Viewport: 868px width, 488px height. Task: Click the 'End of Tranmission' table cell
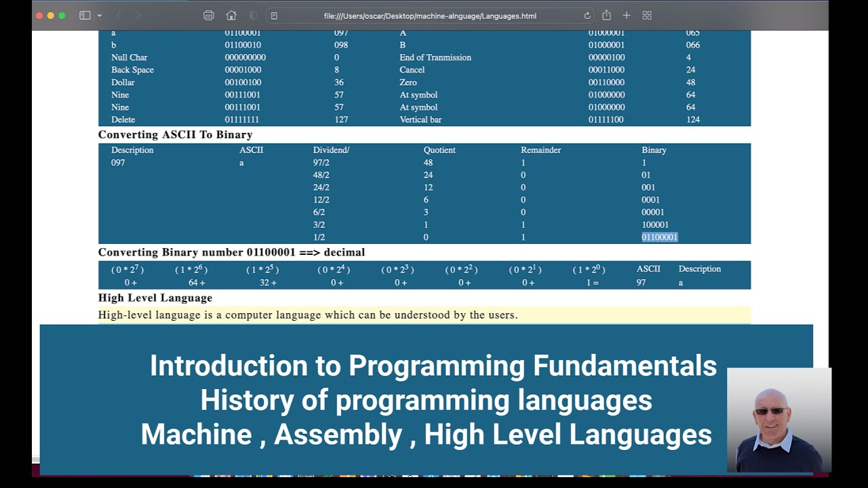(435, 58)
